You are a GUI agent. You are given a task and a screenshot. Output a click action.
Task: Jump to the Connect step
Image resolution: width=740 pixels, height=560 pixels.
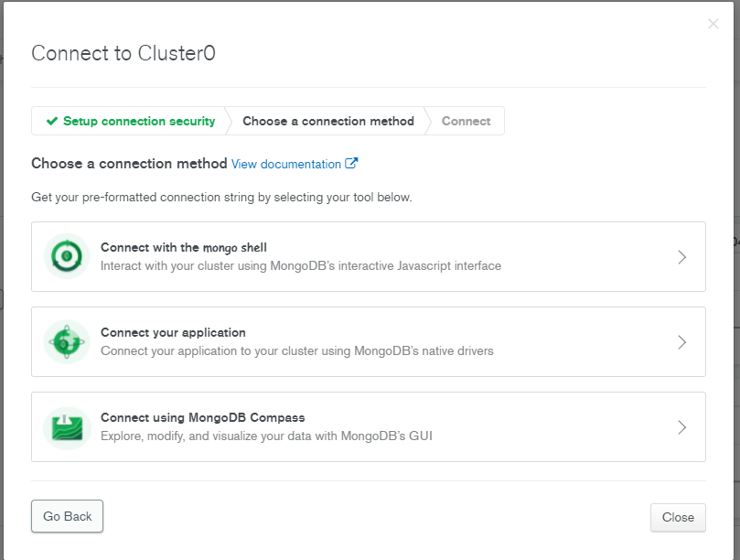click(466, 121)
